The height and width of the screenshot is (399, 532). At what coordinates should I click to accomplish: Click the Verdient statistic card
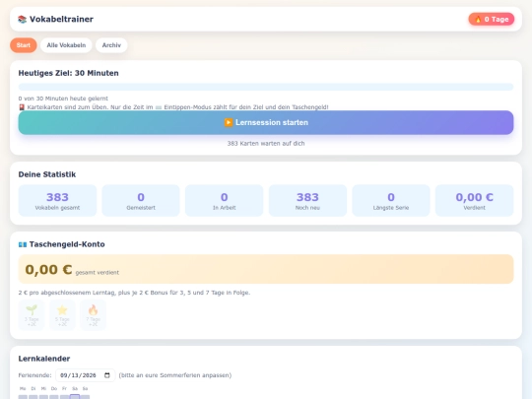click(474, 201)
